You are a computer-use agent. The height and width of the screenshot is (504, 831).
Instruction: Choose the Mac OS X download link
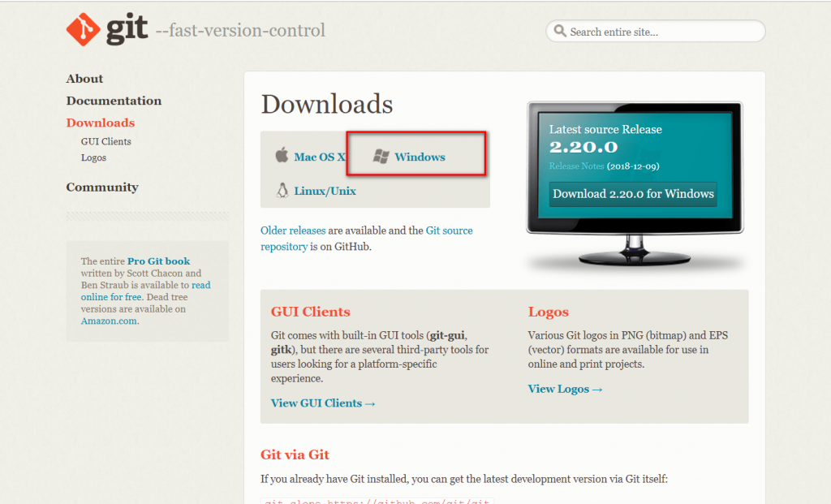[320, 157]
